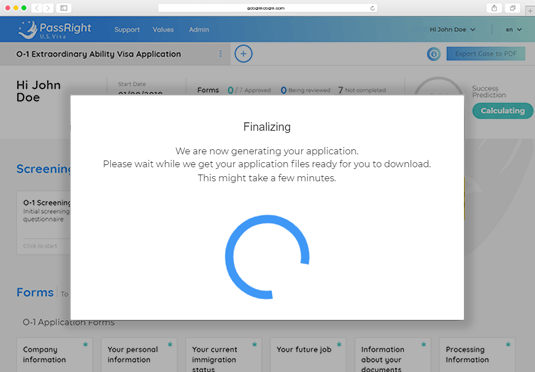Toggle the browser sidebar button
Image resolution: width=535 pixels, height=372 pixels.
click(x=64, y=8)
